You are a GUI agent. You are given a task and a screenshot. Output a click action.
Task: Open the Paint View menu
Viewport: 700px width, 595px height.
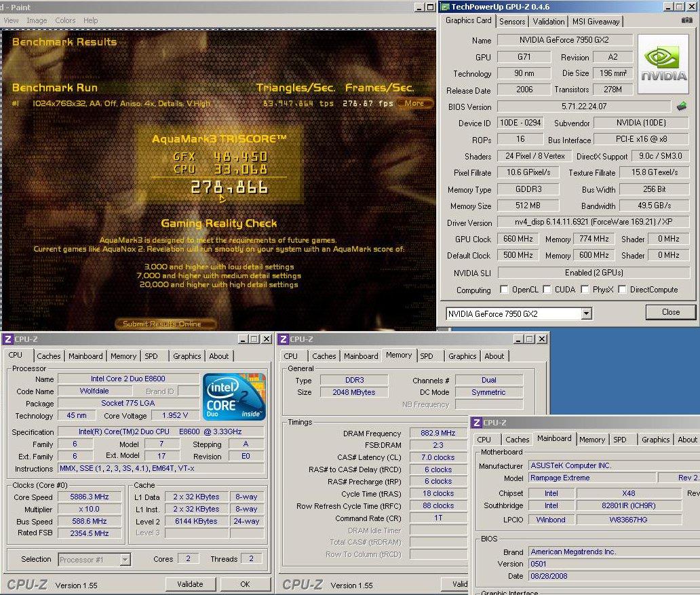pyautogui.click(x=11, y=20)
